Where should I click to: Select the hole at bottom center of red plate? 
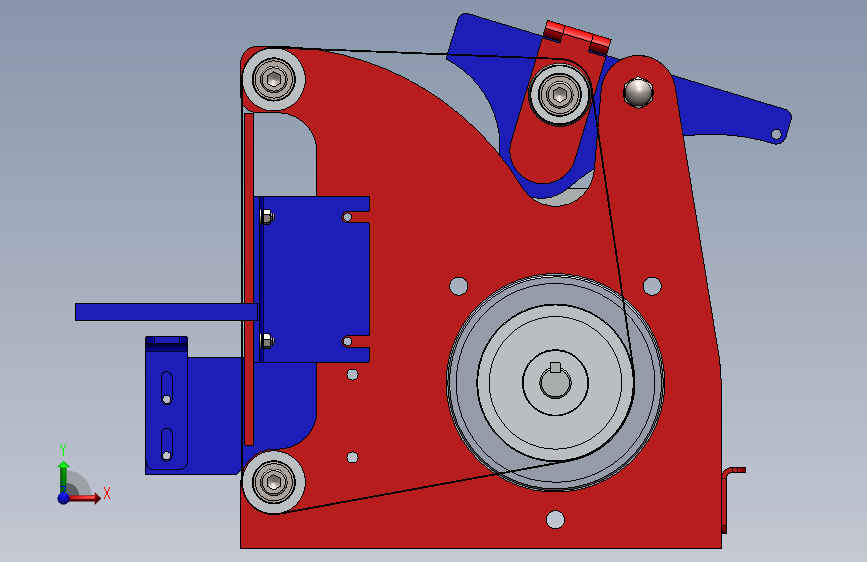point(555,519)
